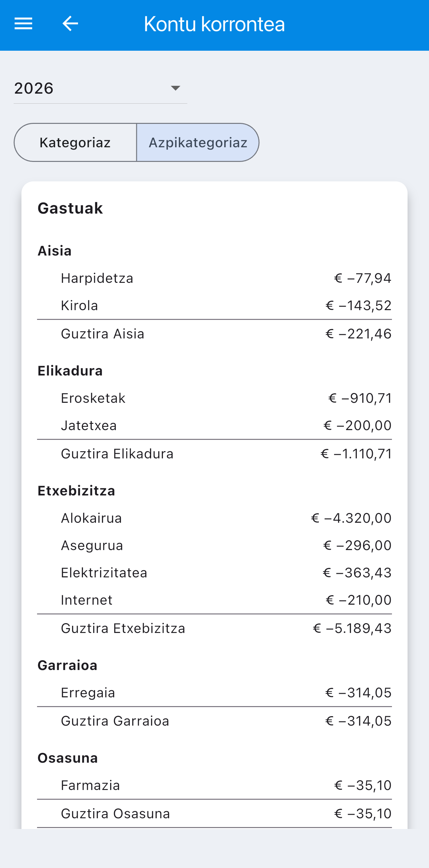Viewport: 429px width, 868px height.
Task: Switch to Kategoriaz view
Action: tap(75, 142)
